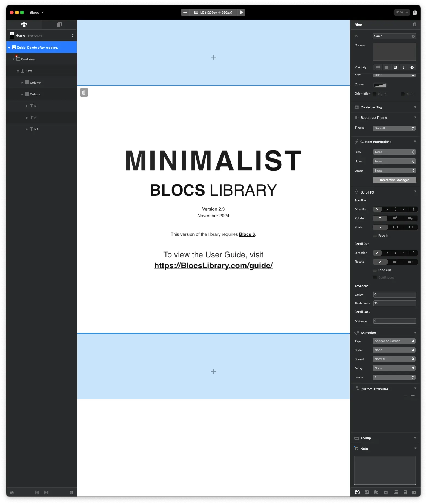Image resolution: width=427 pixels, height=504 pixels.
Task: Open the Theme Default dropdown
Action: (x=394, y=128)
